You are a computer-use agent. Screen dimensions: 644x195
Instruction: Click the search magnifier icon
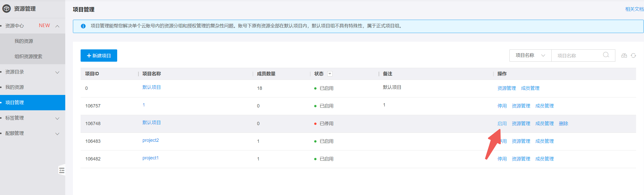[x=606, y=55]
